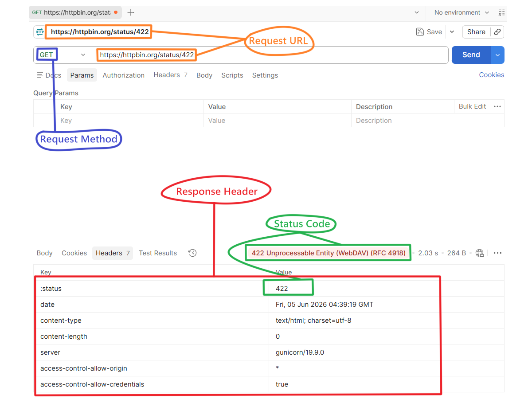Open response history clock icon
The width and height of the screenshot is (532, 399).
pyautogui.click(x=192, y=253)
